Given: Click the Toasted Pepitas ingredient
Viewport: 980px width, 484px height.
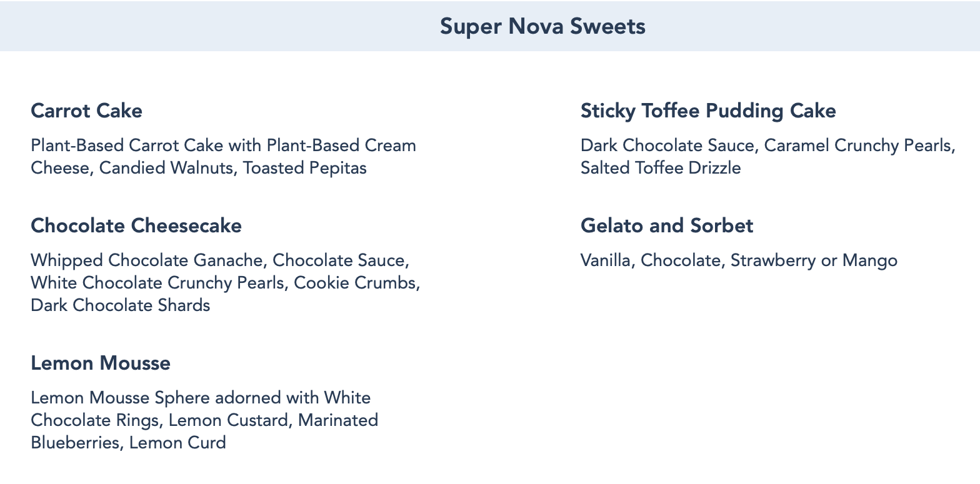Looking at the screenshot, I should 305,168.
